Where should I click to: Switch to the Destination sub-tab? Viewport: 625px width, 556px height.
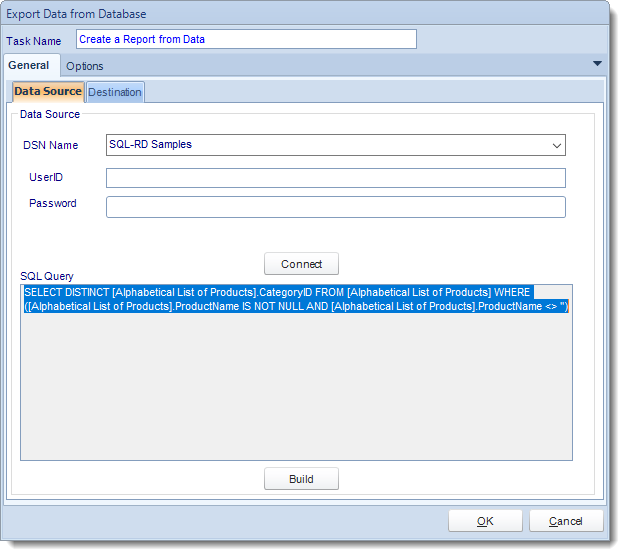[115, 92]
